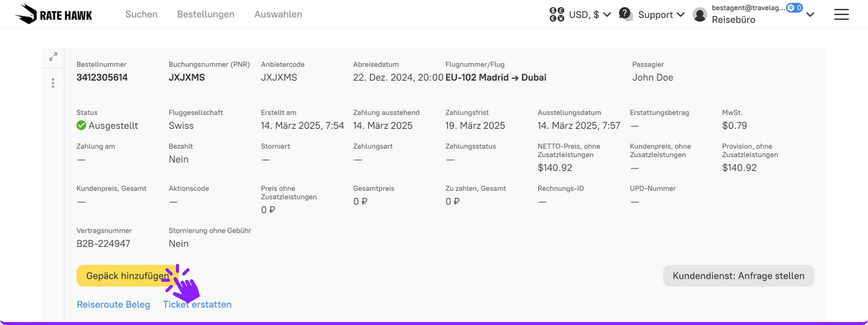The height and width of the screenshot is (325, 868).
Task: Click the user avatar icon
Action: (700, 14)
